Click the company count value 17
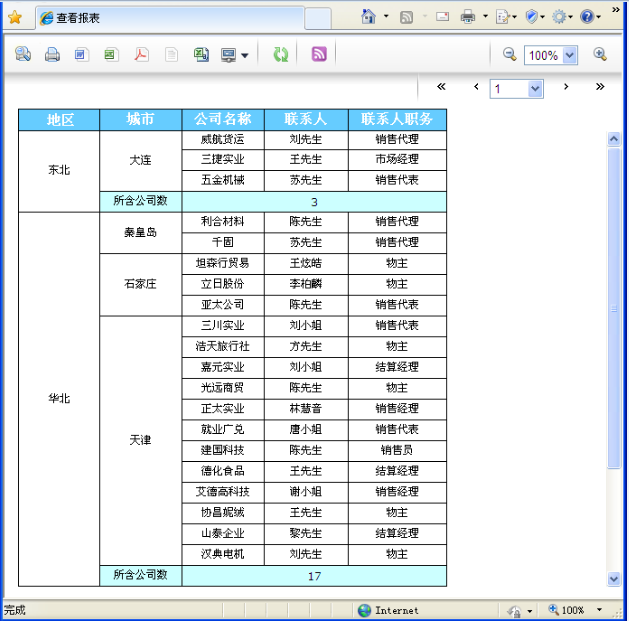The height and width of the screenshot is (621, 629). click(314, 576)
